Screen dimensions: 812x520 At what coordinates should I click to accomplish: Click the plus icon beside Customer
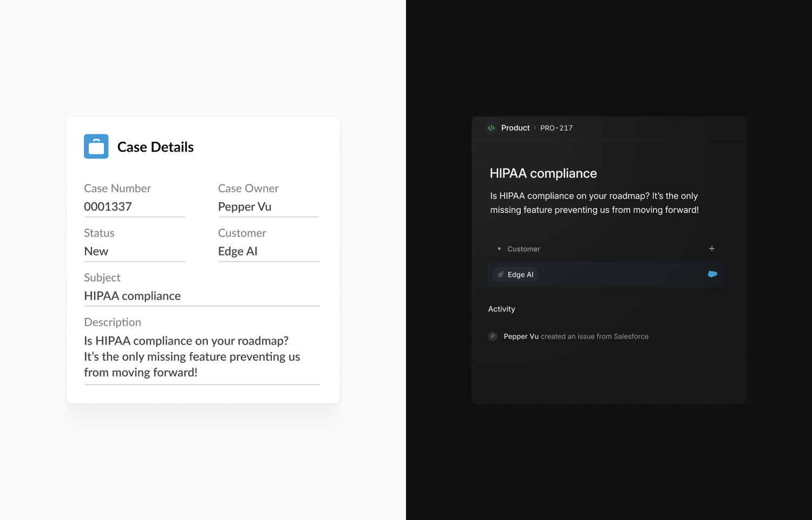coord(711,249)
